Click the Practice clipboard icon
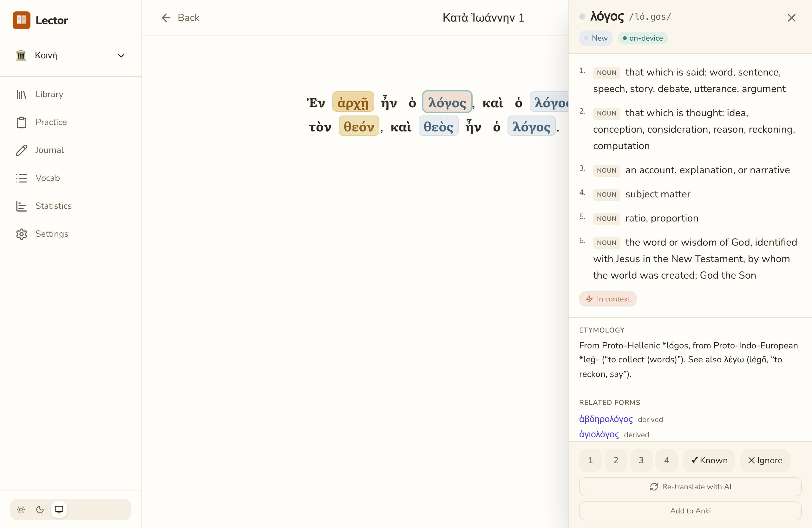The width and height of the screenshot is (812, 528). click(x=22, y=122)
